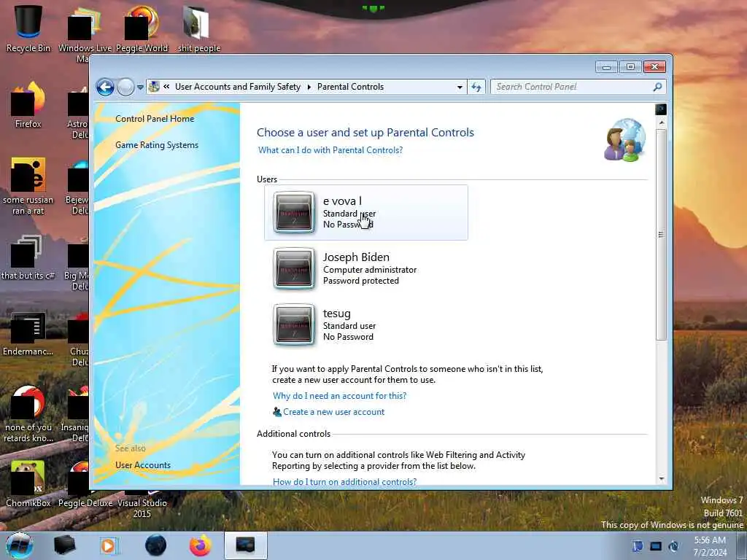747x560 pixels.
Task: Click tesug account picture
Action: click(294, 324)
